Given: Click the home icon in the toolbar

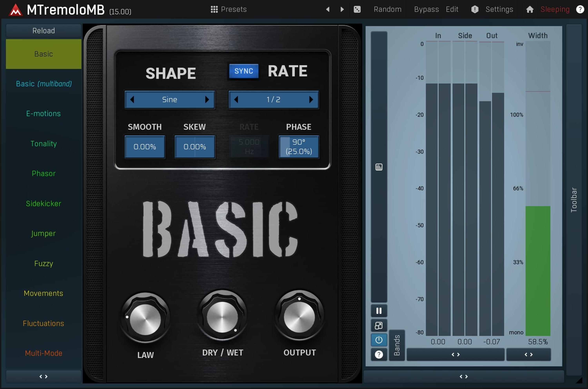Looking at the screenshot, I should click(x=530, y=9).
